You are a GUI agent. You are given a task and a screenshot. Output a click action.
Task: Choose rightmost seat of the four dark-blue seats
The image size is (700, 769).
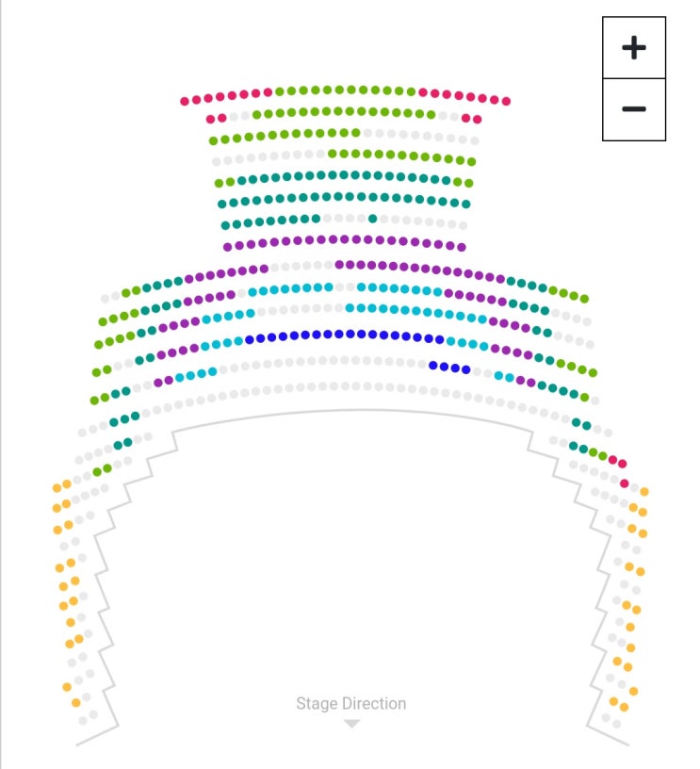[x=466, y=369]
